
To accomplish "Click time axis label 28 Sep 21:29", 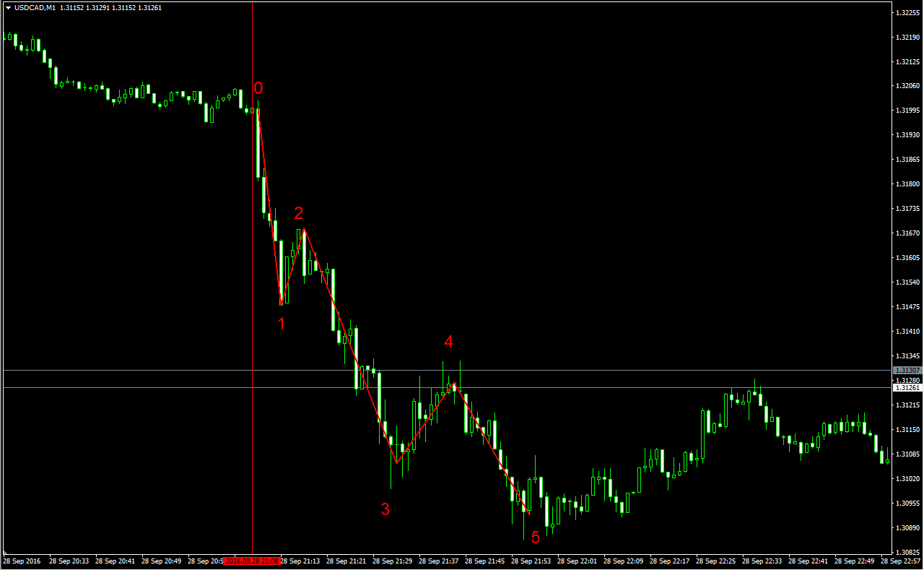I will coord(393,561).
